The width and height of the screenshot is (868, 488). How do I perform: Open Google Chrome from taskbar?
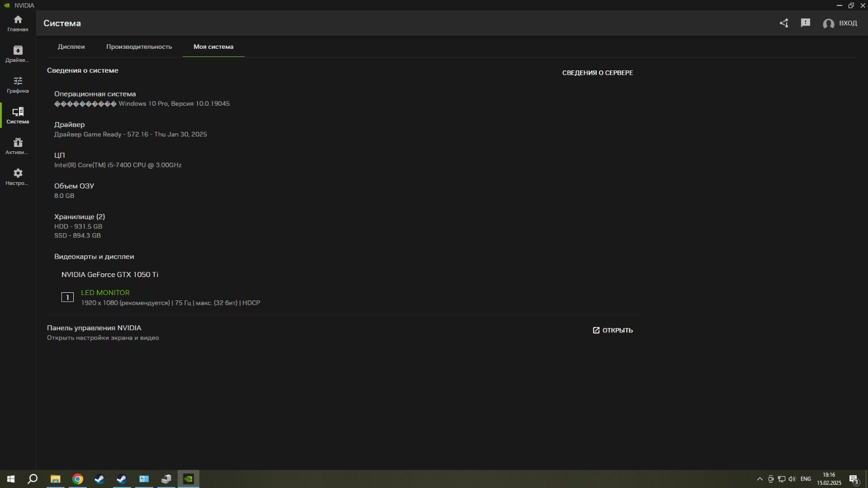tap(78, 479)
